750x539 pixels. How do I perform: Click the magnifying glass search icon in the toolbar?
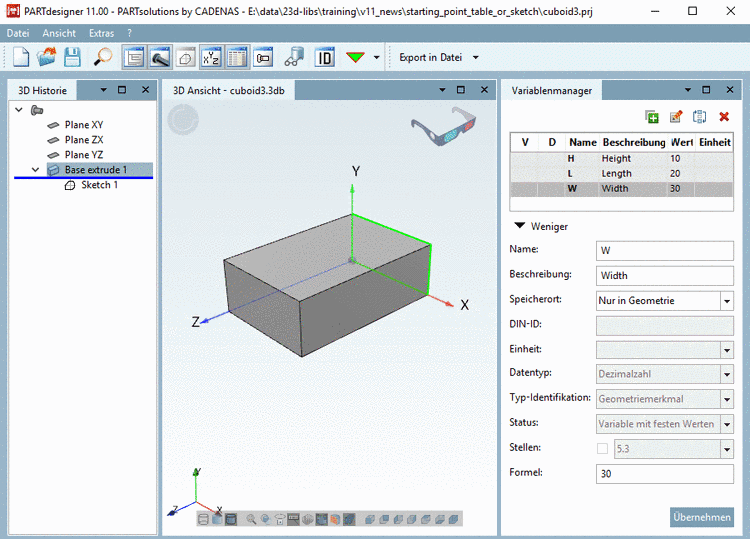coord(102,57)
